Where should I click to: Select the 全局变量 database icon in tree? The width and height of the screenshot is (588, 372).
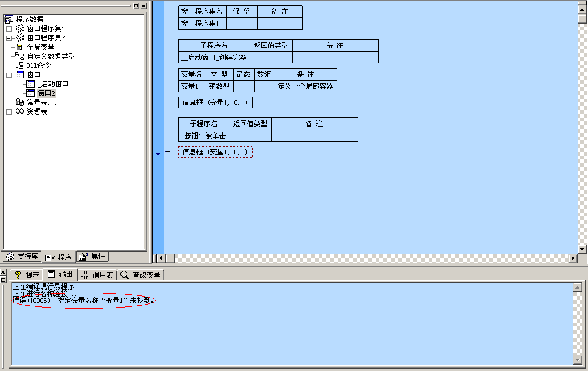tap(20, 47)
